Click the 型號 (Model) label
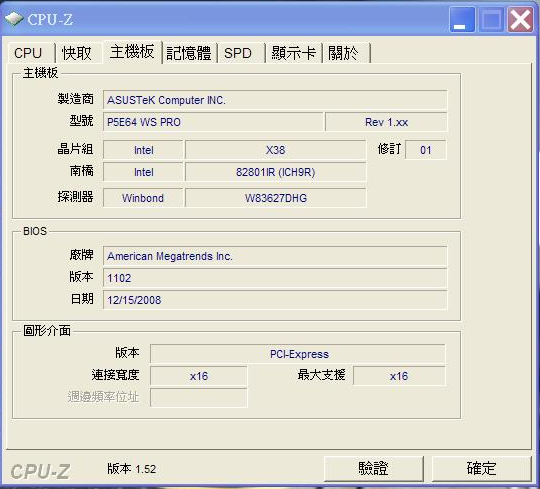 (82, 121)
